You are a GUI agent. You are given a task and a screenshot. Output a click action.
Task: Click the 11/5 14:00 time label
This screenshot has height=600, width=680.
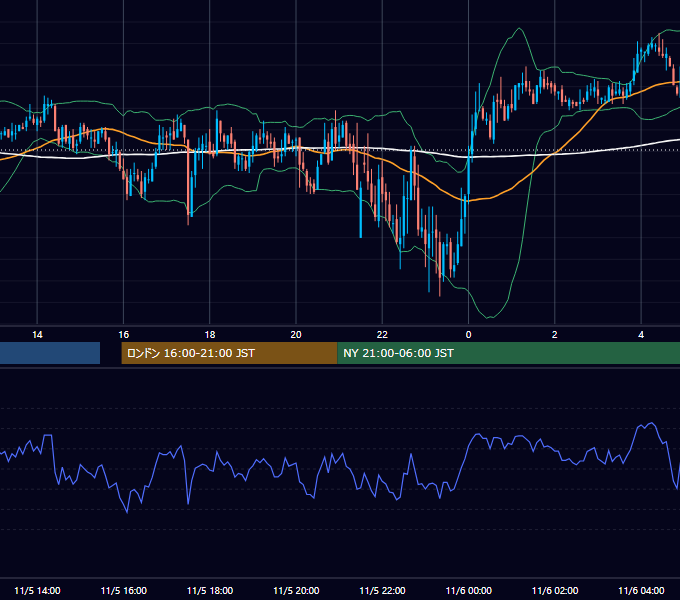click(37, 590)
